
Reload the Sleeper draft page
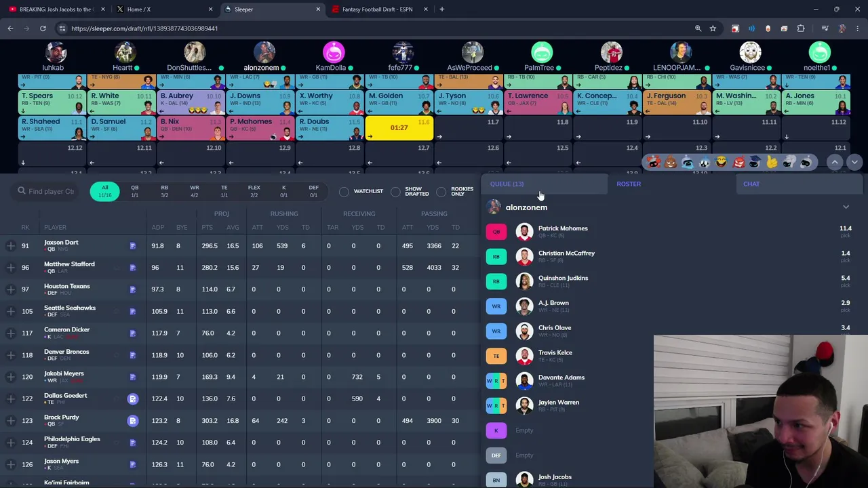(43, 28)
